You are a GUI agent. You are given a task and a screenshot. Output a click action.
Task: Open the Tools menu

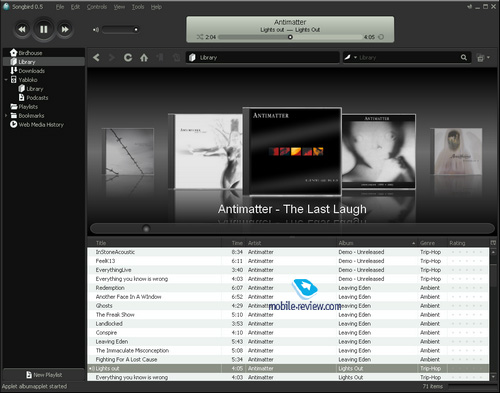(x=138, y=7)
